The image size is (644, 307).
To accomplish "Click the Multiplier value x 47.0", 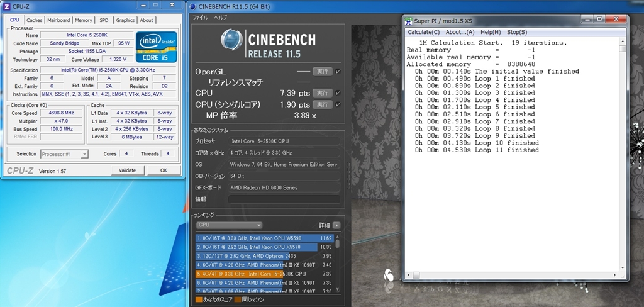I will (61, 121).
